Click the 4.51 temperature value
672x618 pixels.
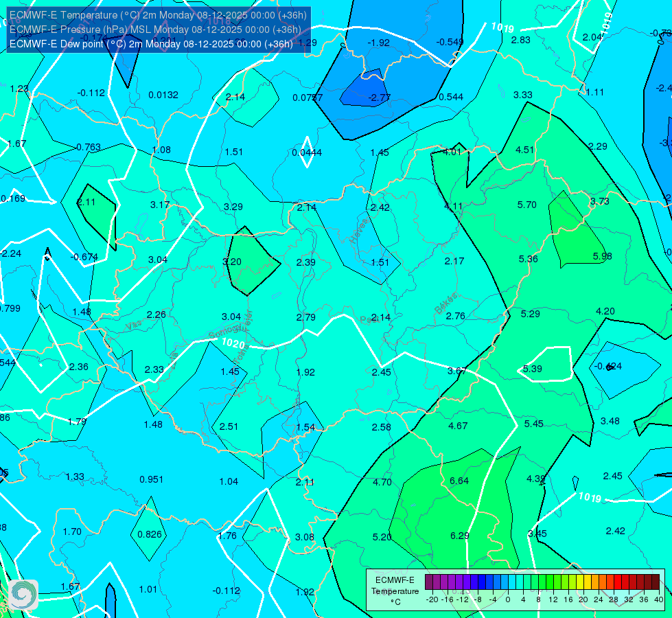(524, 150)
